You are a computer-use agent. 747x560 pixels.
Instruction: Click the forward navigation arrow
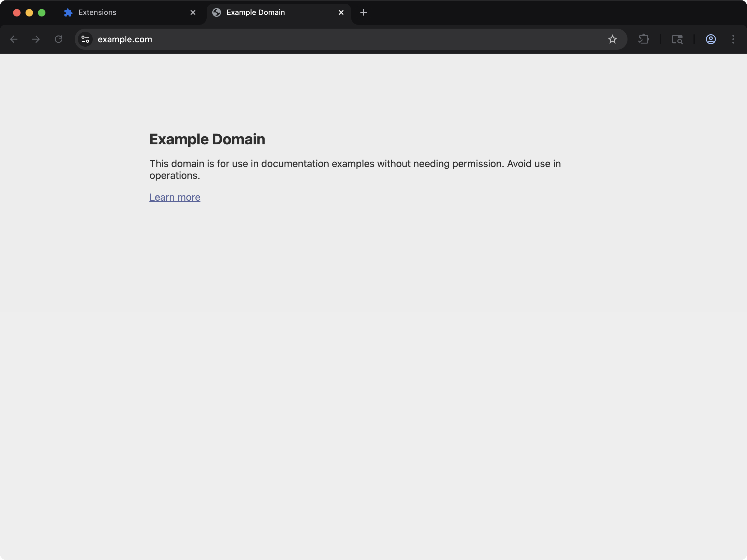coord(36,39)
